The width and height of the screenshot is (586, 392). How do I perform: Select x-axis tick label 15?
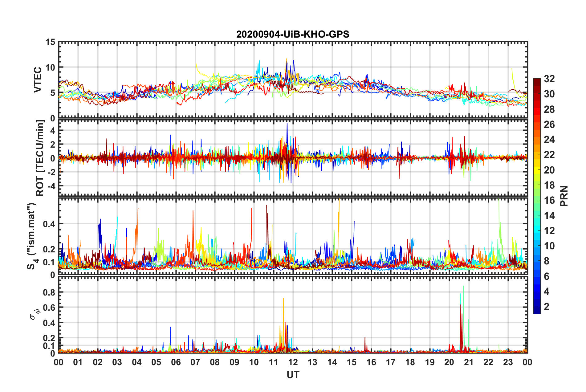click(x=352, y=362)
